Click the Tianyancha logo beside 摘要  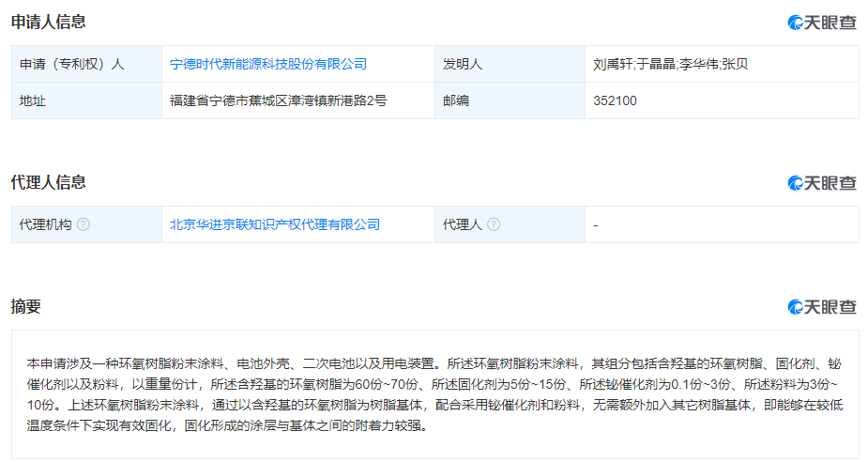[822, 307]
